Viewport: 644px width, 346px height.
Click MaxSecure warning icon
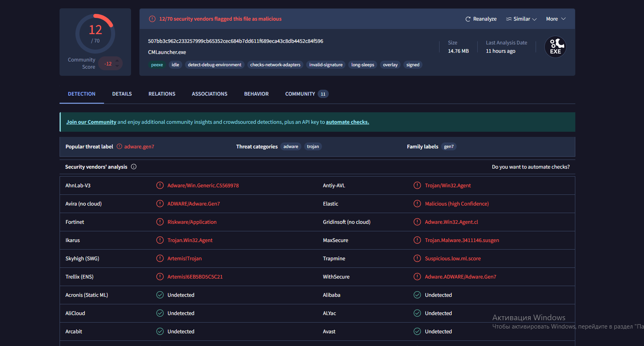(x=417, y=240)
